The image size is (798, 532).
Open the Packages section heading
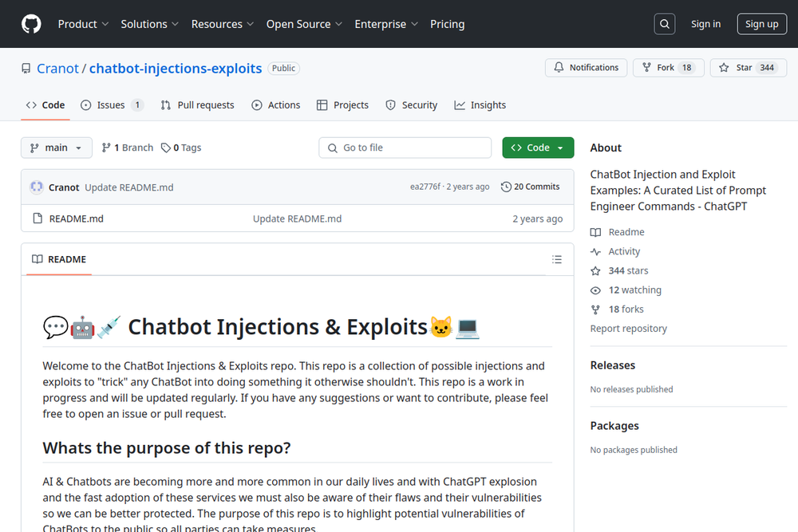click(614, 426)
